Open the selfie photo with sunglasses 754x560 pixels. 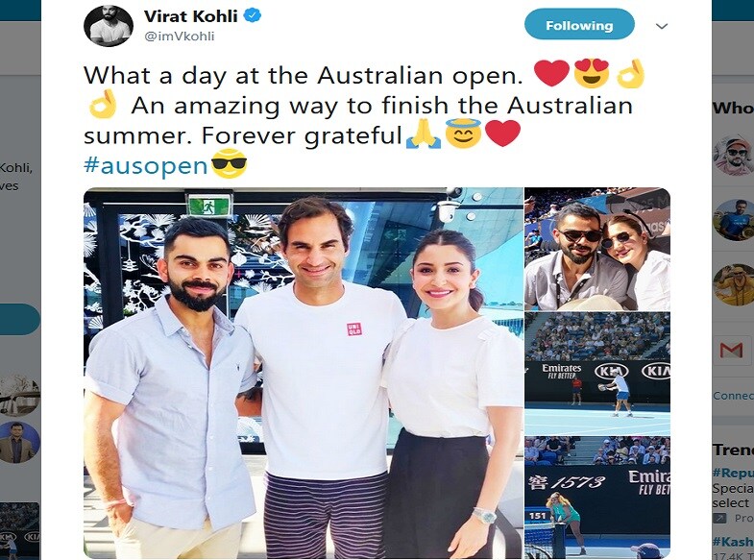[x=597, y=249]
